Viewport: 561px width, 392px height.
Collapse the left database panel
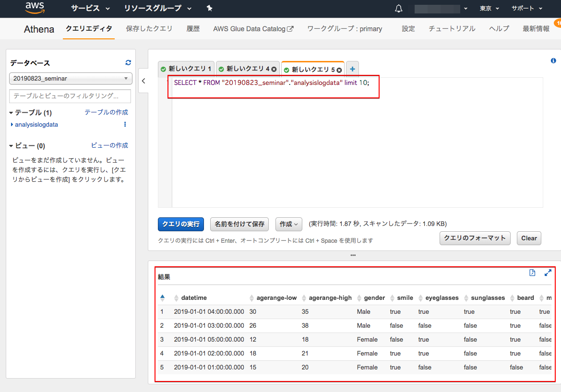143,81
